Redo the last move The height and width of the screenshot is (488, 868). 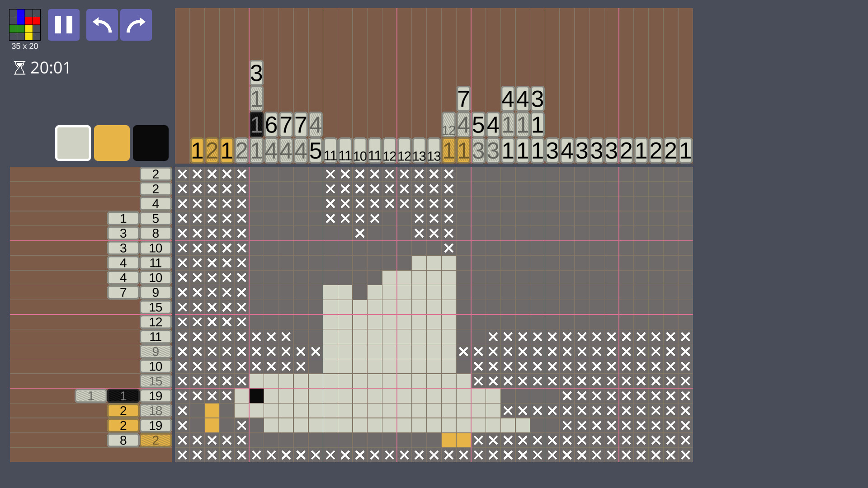(x=136, y=25)
